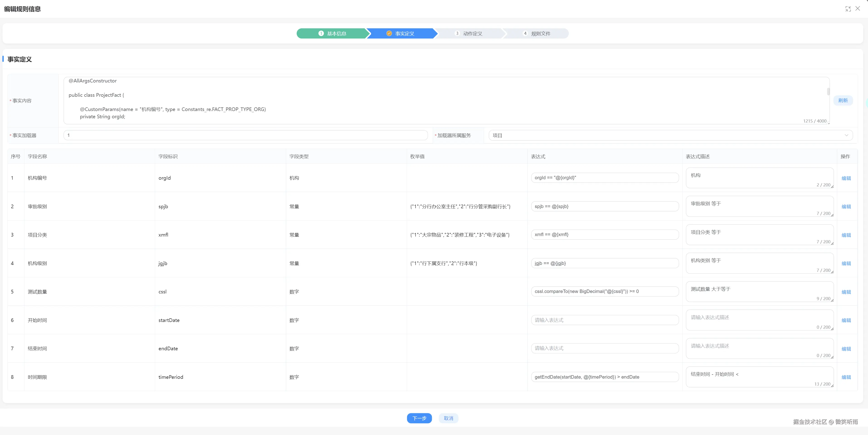The image size is (868, 435).
Task: Expand the 加载器所属服务 dropdown
Action: tap(670, 135)
